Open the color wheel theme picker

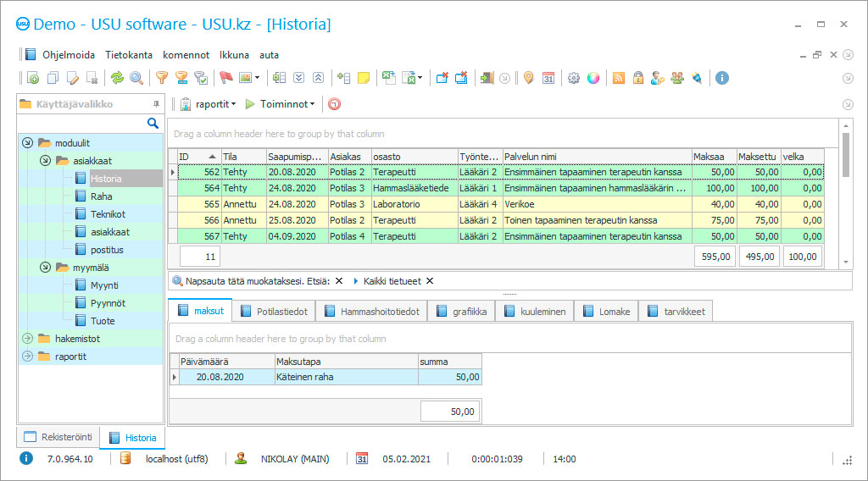click(x=593, y=78)
